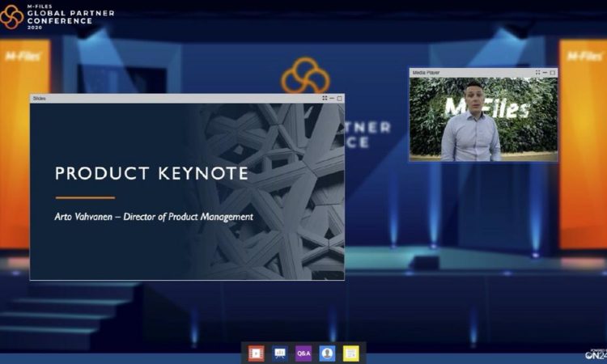This screenshot has width=607, height=364.
Task: Open the yellow notes widget icon in dock
Action: pos(350,353)
